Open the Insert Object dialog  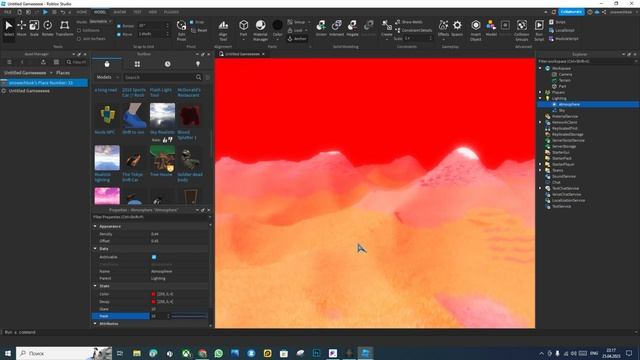pyautogui.click(x=476, y=30)
